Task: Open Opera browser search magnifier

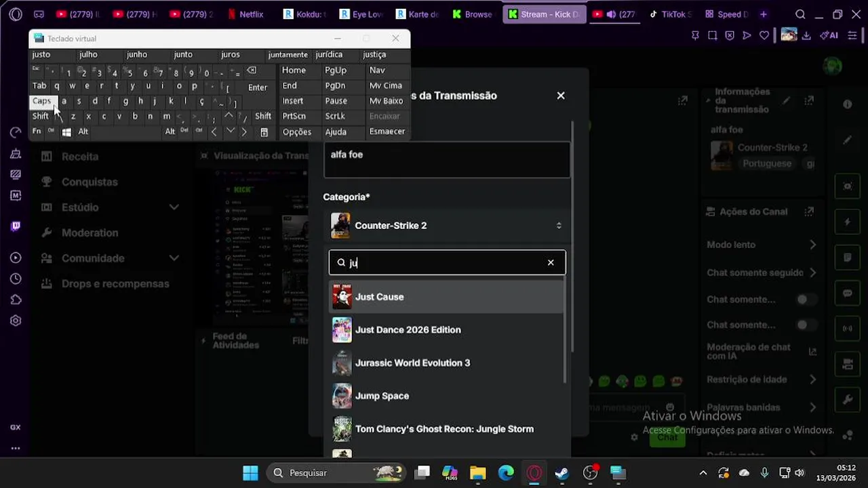Action: (x=800, y=14)
